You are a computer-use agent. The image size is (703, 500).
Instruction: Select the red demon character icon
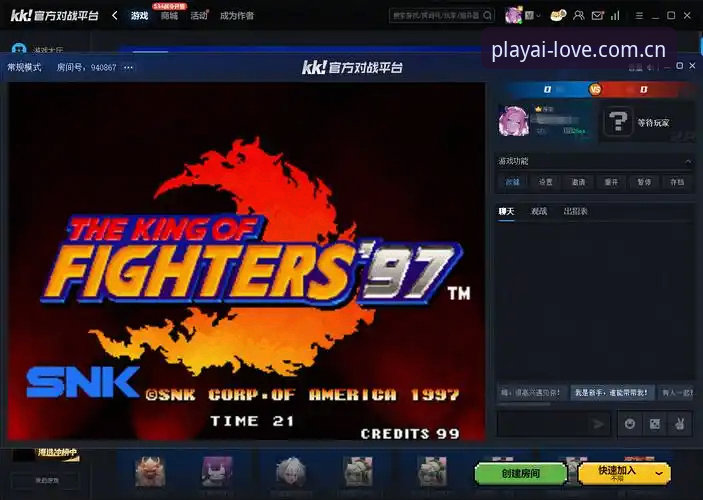(x=150, y=471)
